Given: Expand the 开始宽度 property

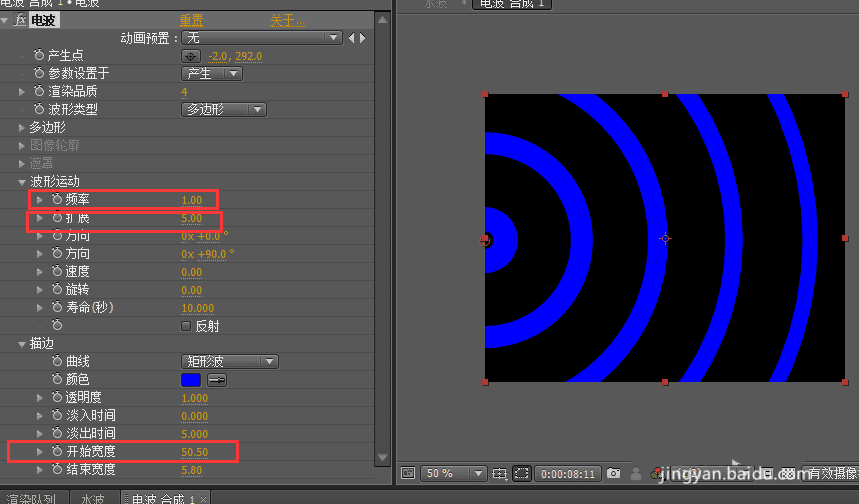Looking at the screenshot, I should pyautogui.click(x=39, y=451).
